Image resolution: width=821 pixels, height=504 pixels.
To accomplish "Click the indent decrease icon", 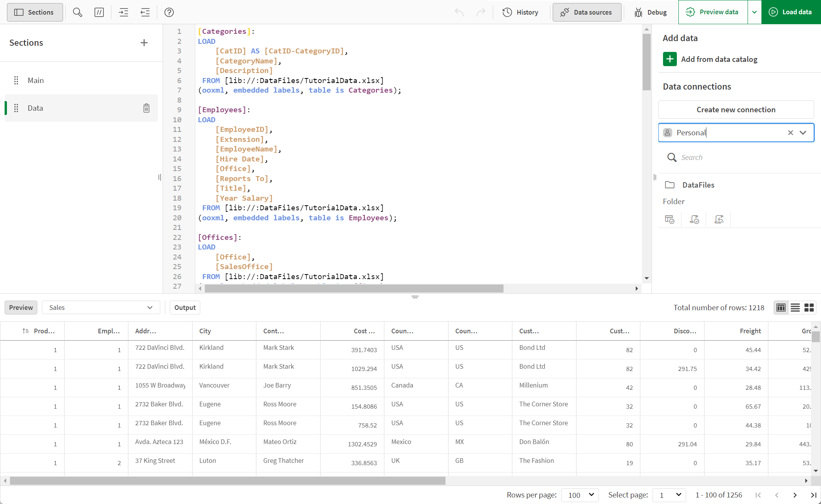I will pyautogui.click(x=145, y=12).
